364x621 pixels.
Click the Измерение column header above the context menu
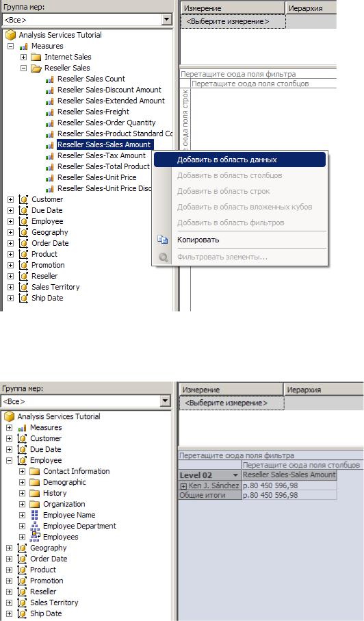point(233,8)
